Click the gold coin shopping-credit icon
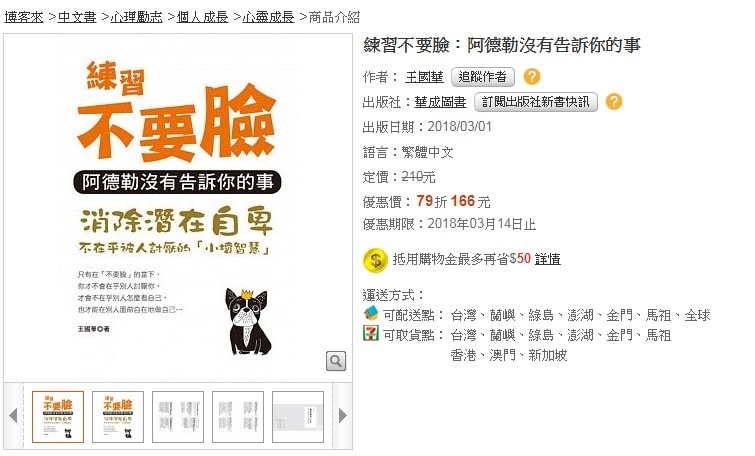The image size is (755, 456). point(375,261)
